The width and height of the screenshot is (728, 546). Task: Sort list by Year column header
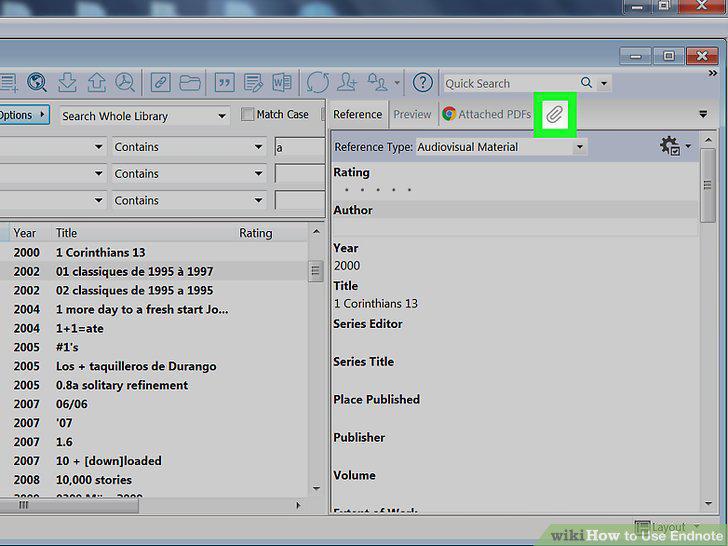[25, 233]
